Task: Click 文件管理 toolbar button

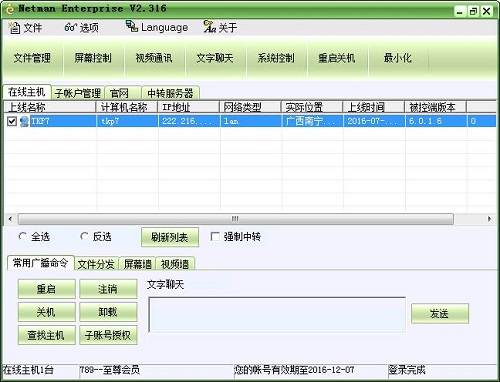Action: pyautogui.click(x=32, y=58)
